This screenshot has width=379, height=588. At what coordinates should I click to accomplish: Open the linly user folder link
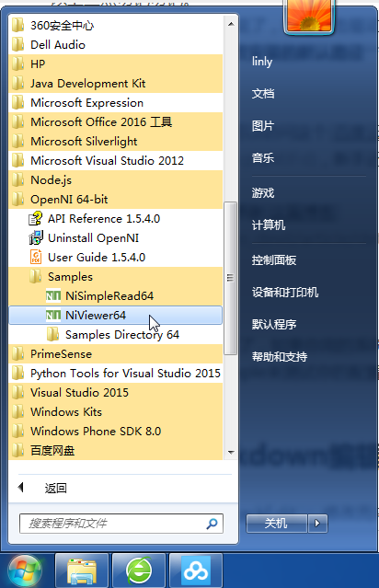click(x=261, y=62)
